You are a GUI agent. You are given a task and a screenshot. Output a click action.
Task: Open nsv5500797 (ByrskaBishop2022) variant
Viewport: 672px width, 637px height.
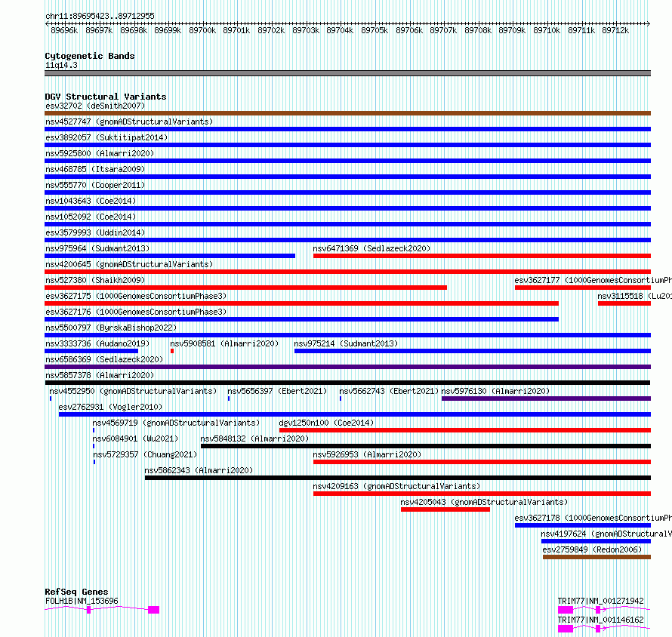click(111, 328)
